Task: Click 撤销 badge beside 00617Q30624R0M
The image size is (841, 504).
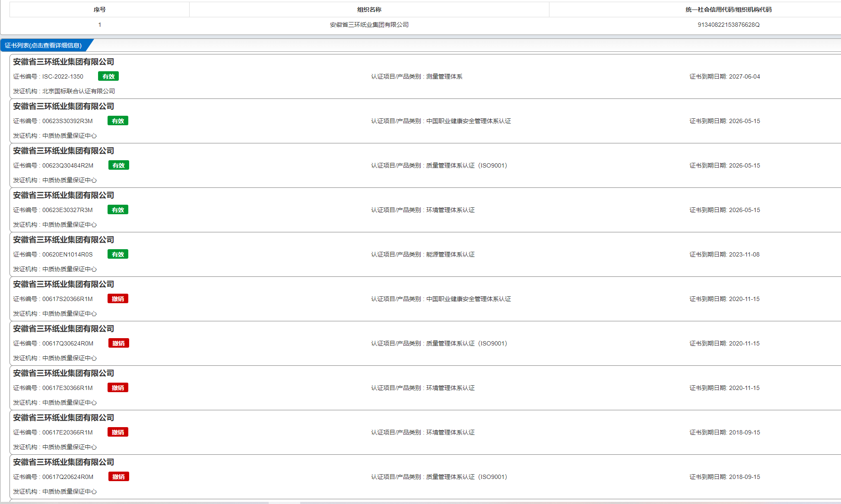Action: 119,343
